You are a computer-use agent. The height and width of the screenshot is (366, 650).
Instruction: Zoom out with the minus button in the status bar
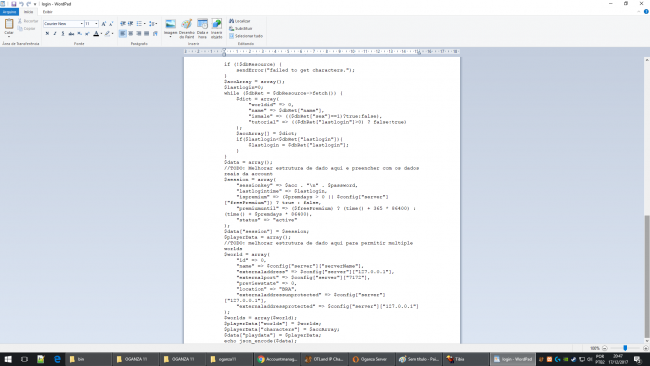pyautogui.click(x=604, y=348)
